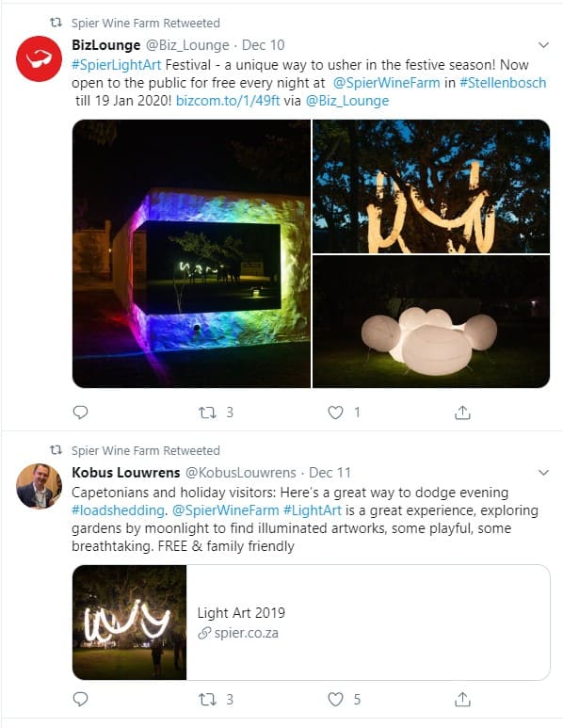The height and width of the screenshot is (728, 563).
Task: Expand the BizLounge tweet options chevron
Action: (x=543, y=45)
